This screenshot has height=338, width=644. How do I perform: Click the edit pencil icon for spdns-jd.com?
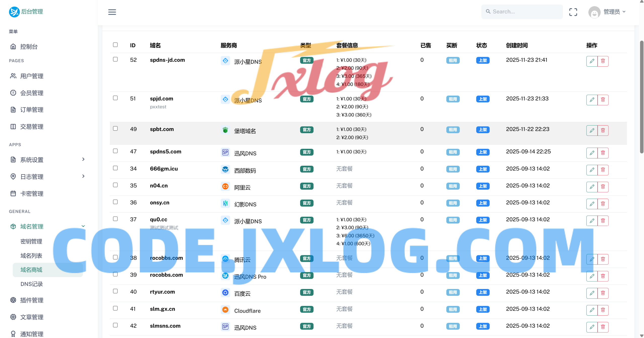coord(592,61)
